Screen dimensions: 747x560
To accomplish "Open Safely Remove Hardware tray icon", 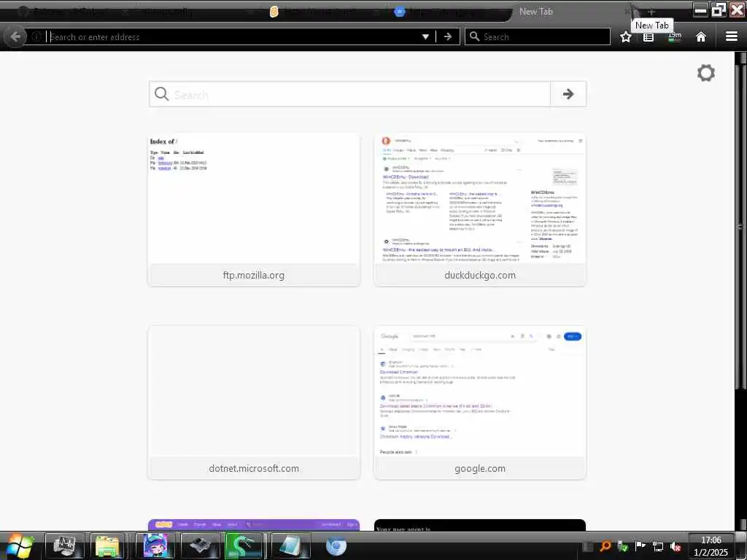I will [x=622, y=546].
